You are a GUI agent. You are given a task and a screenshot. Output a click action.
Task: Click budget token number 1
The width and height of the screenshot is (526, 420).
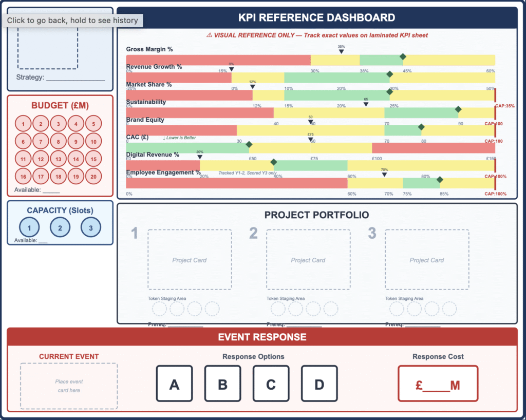[x=24, y=124]
